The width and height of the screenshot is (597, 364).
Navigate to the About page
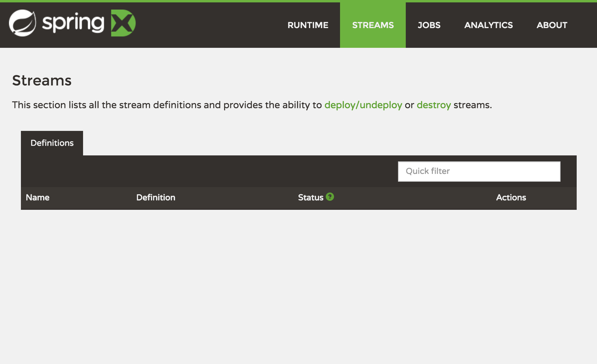(552, 25)
